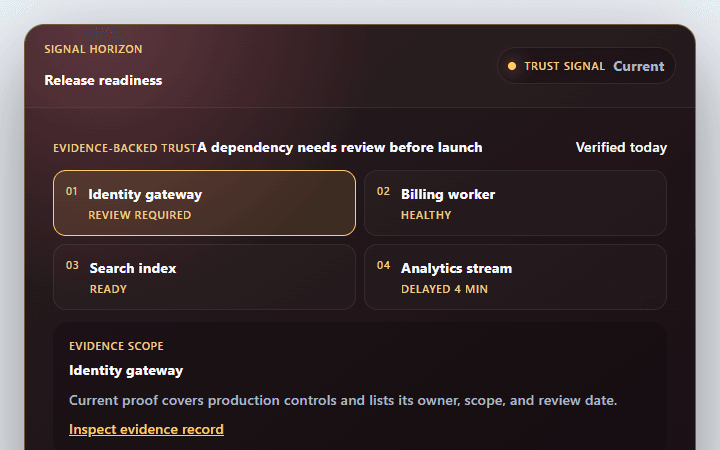Click the Review Required status label
This screenshot has width=720, height=450.
[140, 215]
